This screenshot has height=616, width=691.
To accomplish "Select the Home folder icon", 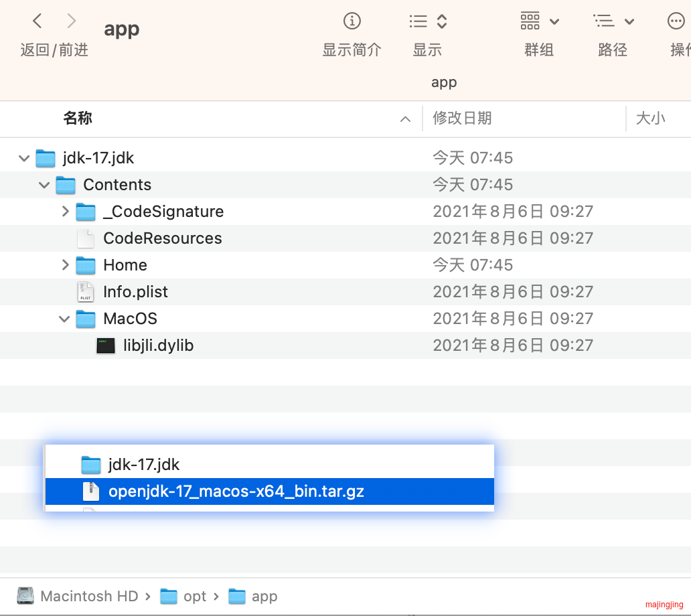I will tap(86, 265).
